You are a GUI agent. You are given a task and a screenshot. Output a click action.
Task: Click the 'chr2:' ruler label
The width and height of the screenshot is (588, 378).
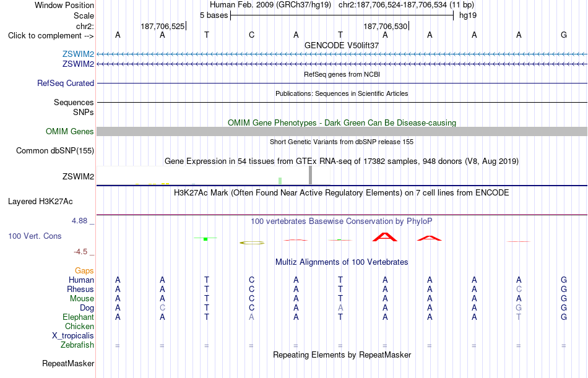pyautogui.click(x=85, y=26)
